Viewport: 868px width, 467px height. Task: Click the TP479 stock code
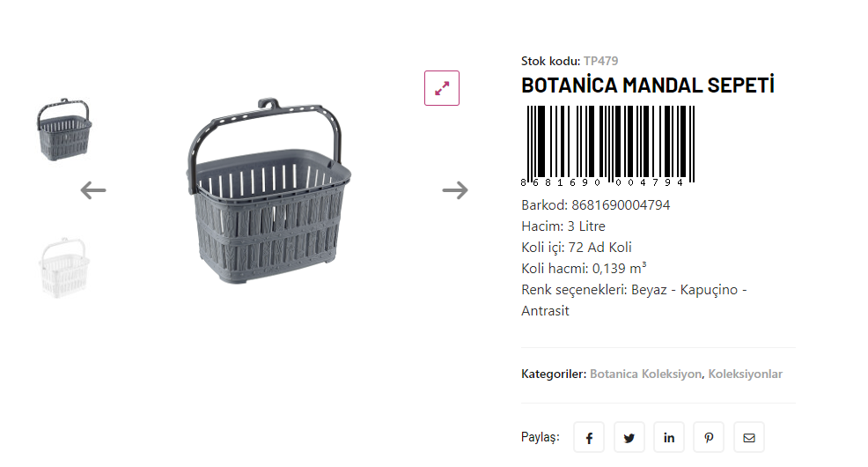tap(600, 61)
